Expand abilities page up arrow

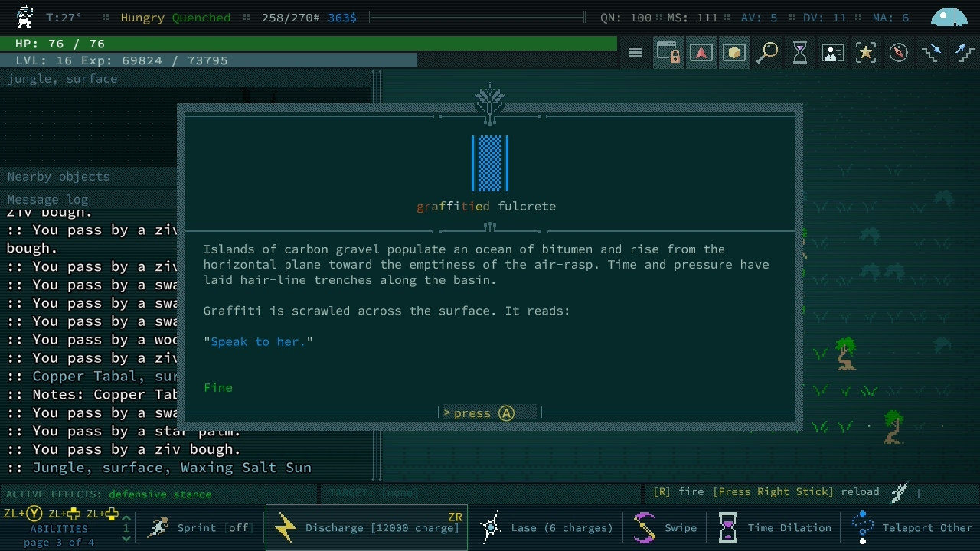(x=126, y=518)
